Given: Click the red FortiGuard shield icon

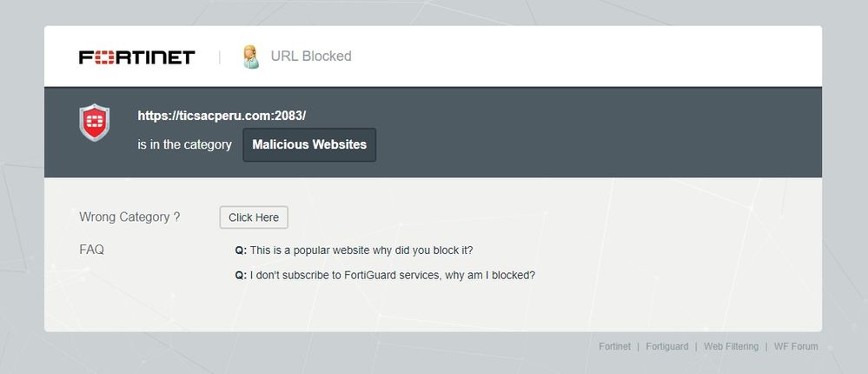Looking at the screenshot, I should point(94,123).
